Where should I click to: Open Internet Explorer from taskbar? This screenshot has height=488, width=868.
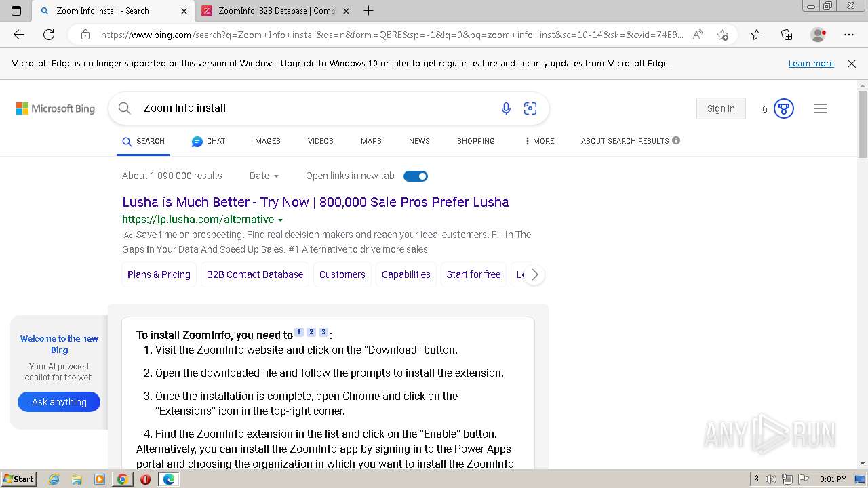coord(54,479)
